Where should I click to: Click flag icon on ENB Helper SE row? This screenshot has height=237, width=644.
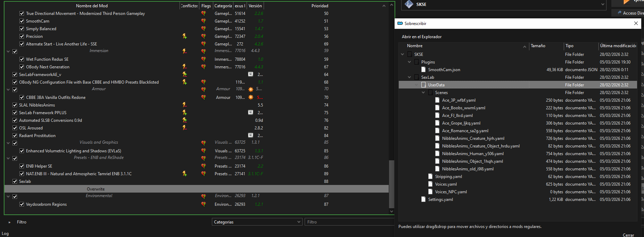pyautogui.click(x=204, y=166)
